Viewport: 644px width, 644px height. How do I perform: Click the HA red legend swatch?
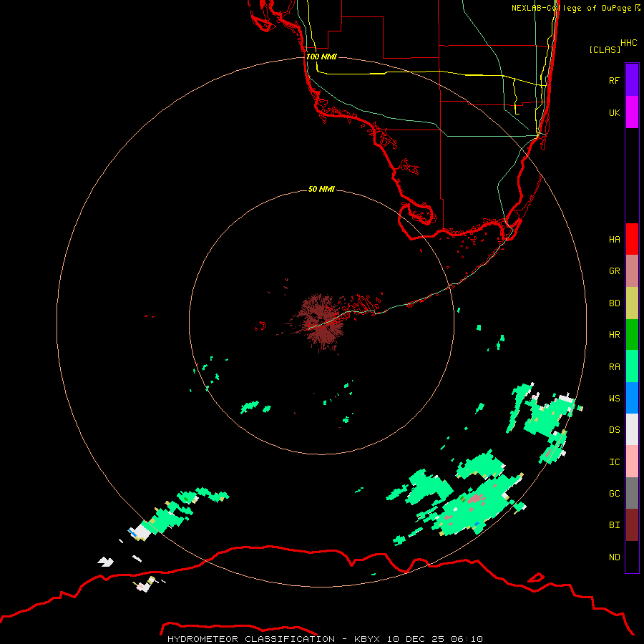pyautogui.click(x=632, y=239)
